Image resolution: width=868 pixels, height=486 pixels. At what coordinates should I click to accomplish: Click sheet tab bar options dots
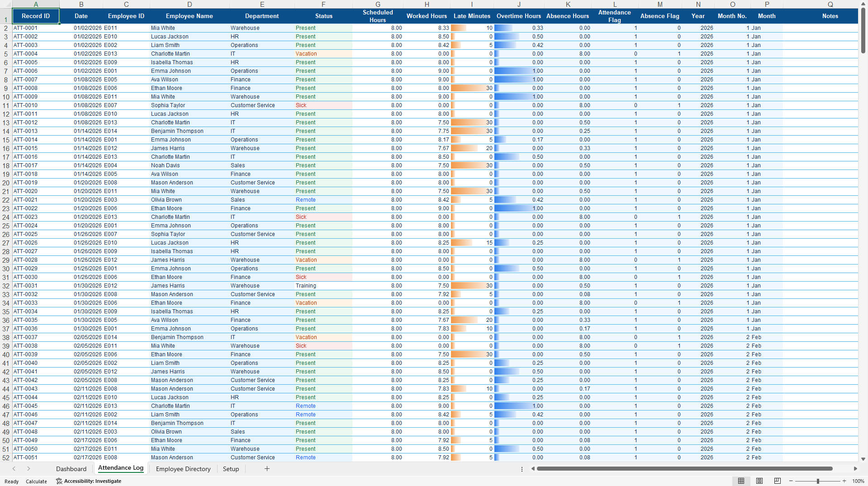[x=522, y=469]
